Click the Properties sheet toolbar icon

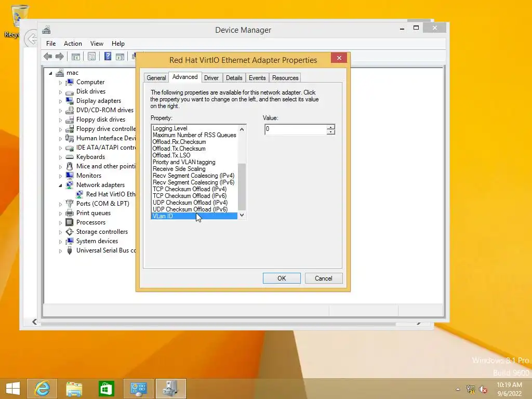tap(91, 57)
